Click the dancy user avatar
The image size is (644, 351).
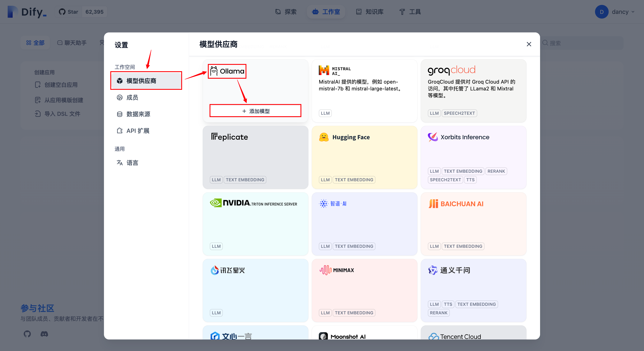tap(601, 12)
